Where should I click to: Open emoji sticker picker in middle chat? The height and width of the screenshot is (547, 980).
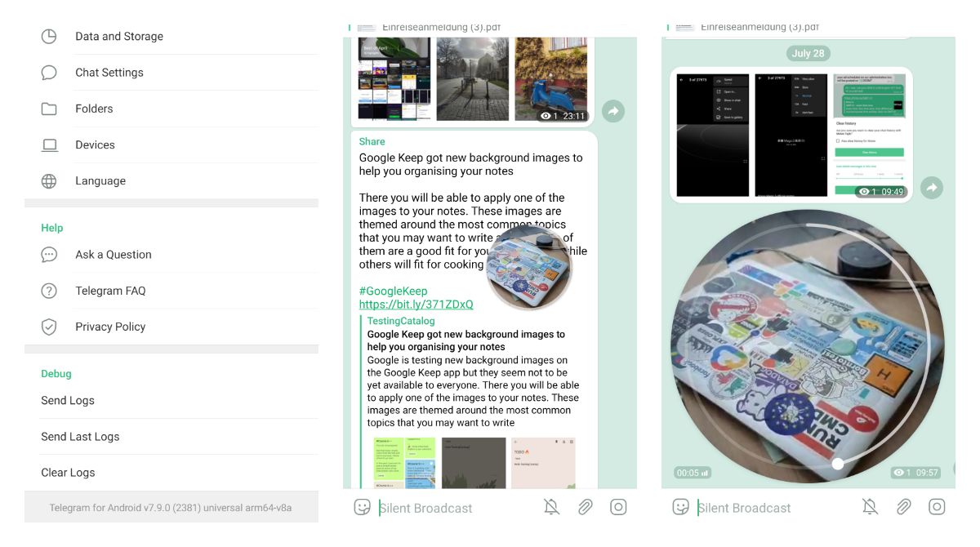pyautogui.click(x=362, y=507)
